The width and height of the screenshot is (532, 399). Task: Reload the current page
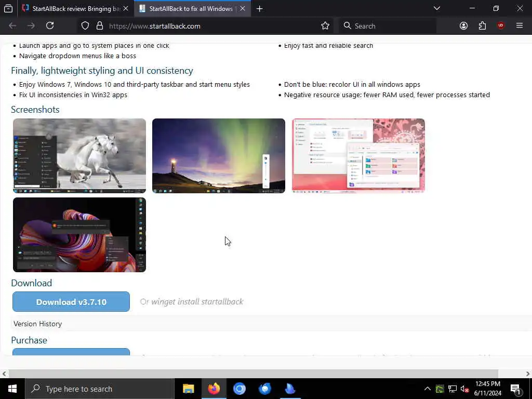point(50,25)
